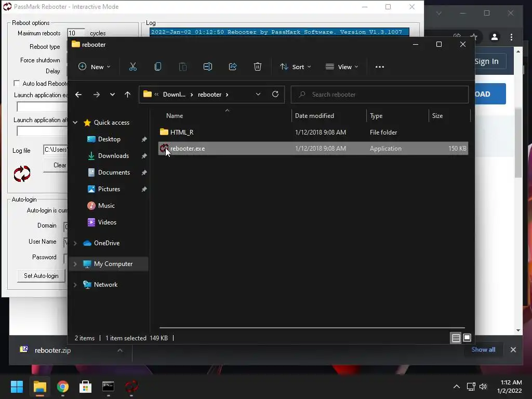This screenshot has height=399, width=532.
Task: Click the Maximum reboots input field
Action: tap(76, 33)
